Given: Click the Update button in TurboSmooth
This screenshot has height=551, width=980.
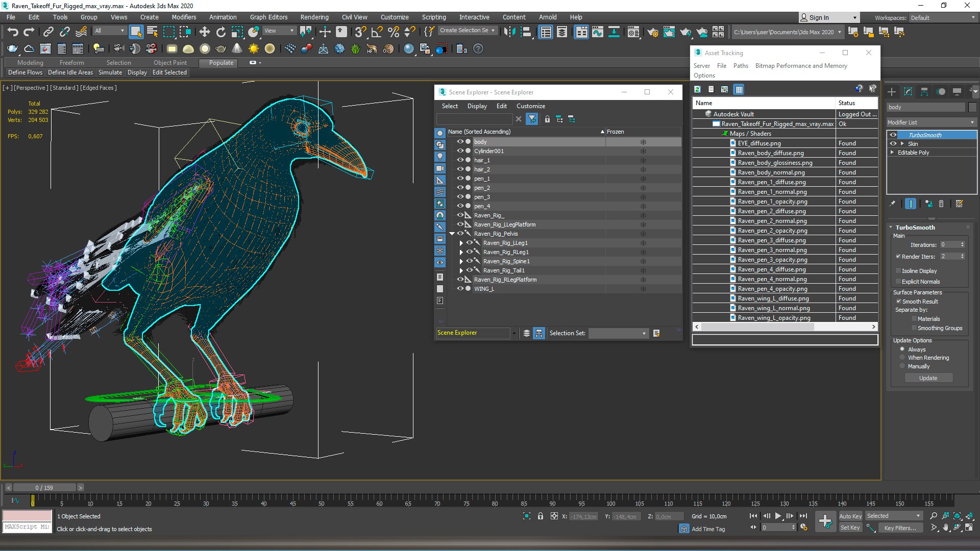Looking at the screenshot, I should pyautogui.click(x=928, y=378).
